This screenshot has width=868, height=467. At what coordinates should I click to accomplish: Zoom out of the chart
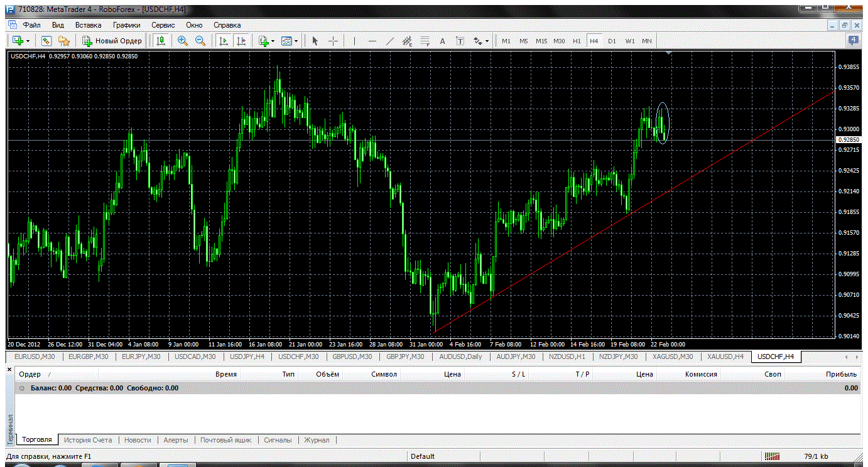[x=200, y=41]
